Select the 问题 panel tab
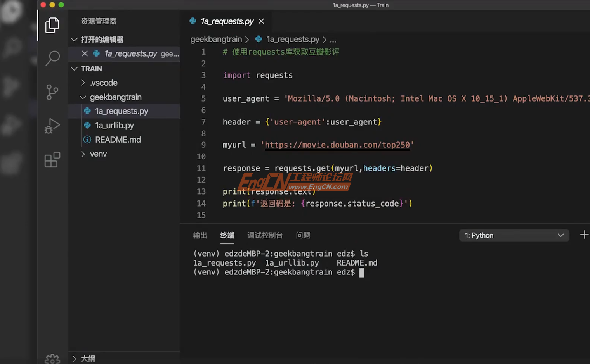590x364 pixels. click(x=303, y=235)
